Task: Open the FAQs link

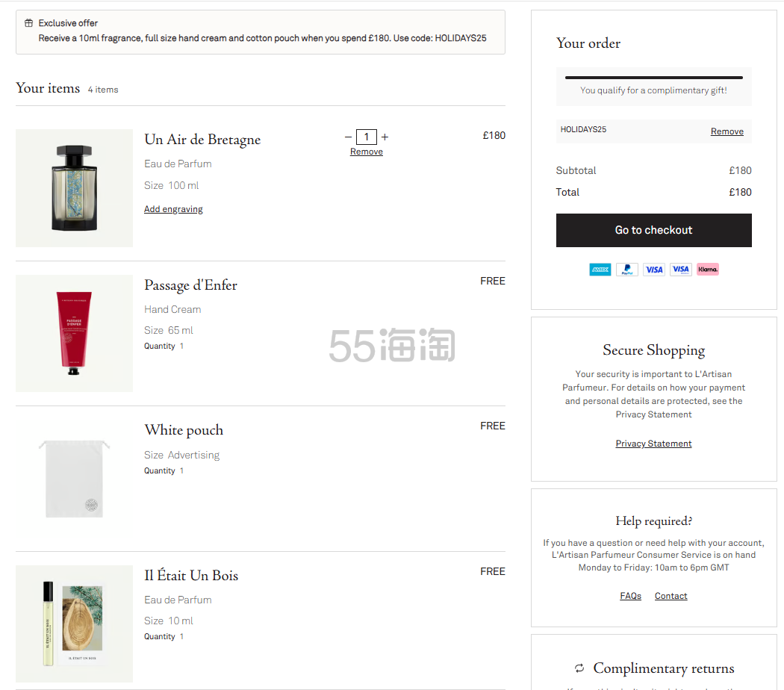Action: tap(631, 596)
